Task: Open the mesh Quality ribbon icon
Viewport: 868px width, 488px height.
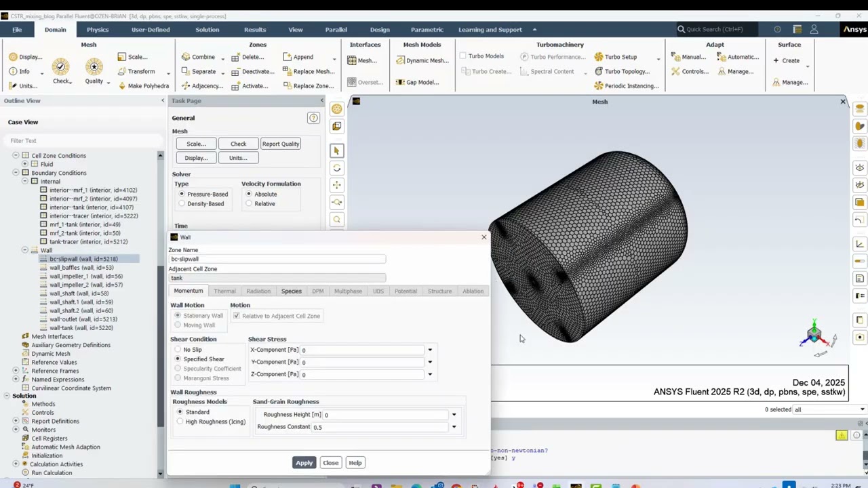Action: pyautogui.click(x=94, y=71)
